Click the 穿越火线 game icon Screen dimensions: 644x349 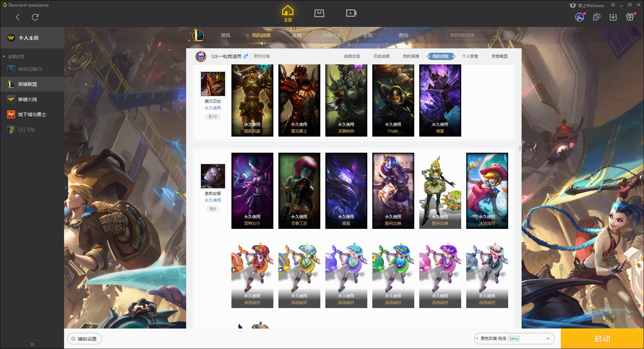(11, 99)
